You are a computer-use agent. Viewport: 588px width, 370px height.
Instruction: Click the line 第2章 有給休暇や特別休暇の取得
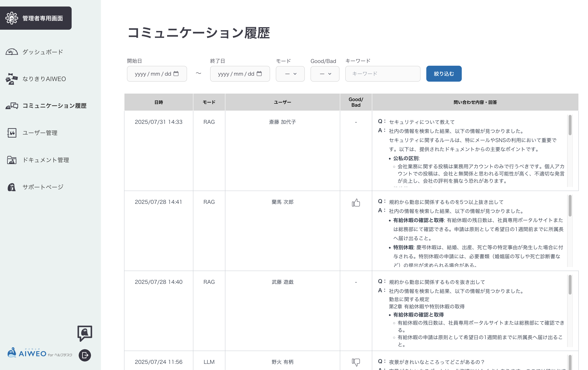point(427,306)
